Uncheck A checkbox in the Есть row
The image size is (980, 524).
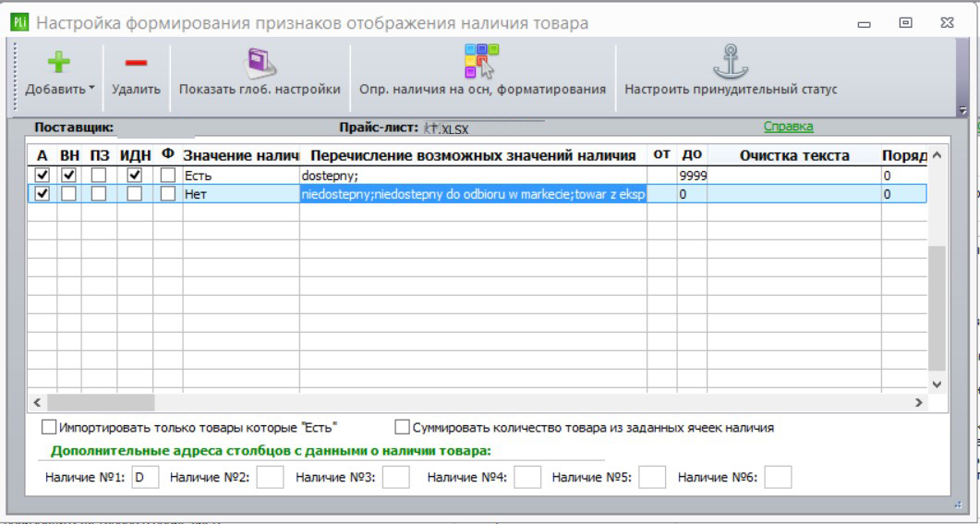click(x=42, y=176)
